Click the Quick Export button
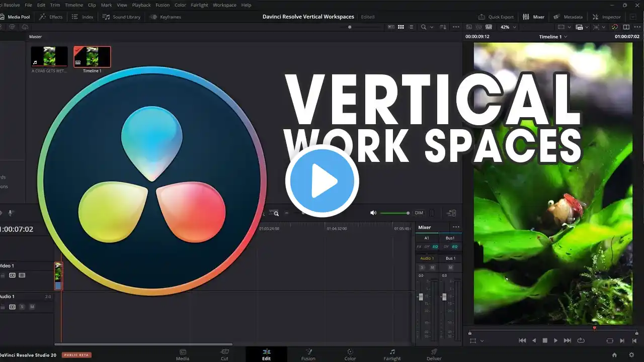Screen dimensions: 644x362 coord(496,17)
